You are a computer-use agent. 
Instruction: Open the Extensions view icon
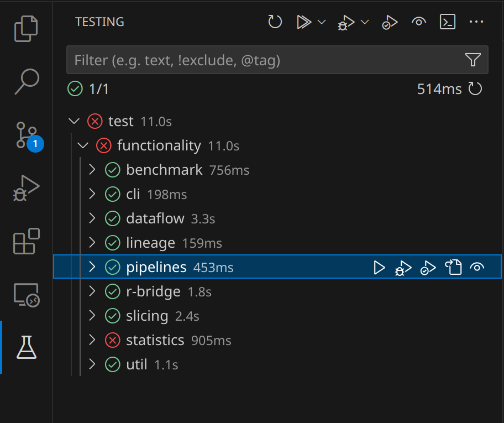pos(27,241)
